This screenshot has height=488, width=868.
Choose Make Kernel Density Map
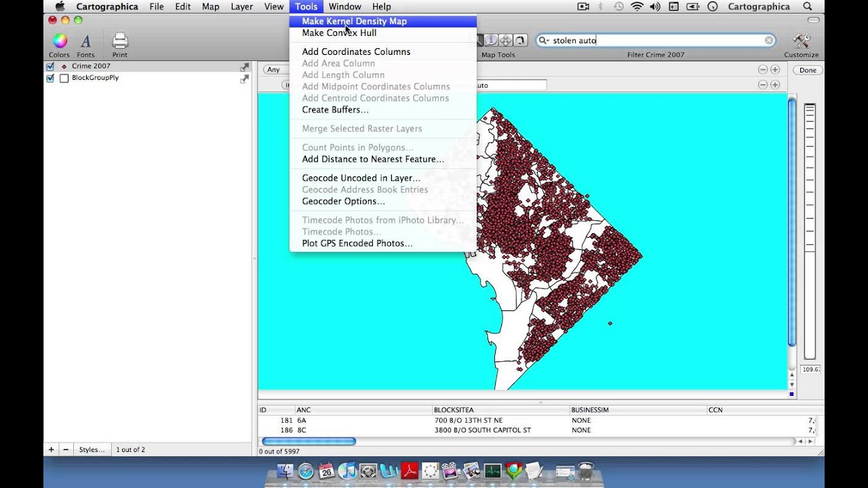(383, 21)
